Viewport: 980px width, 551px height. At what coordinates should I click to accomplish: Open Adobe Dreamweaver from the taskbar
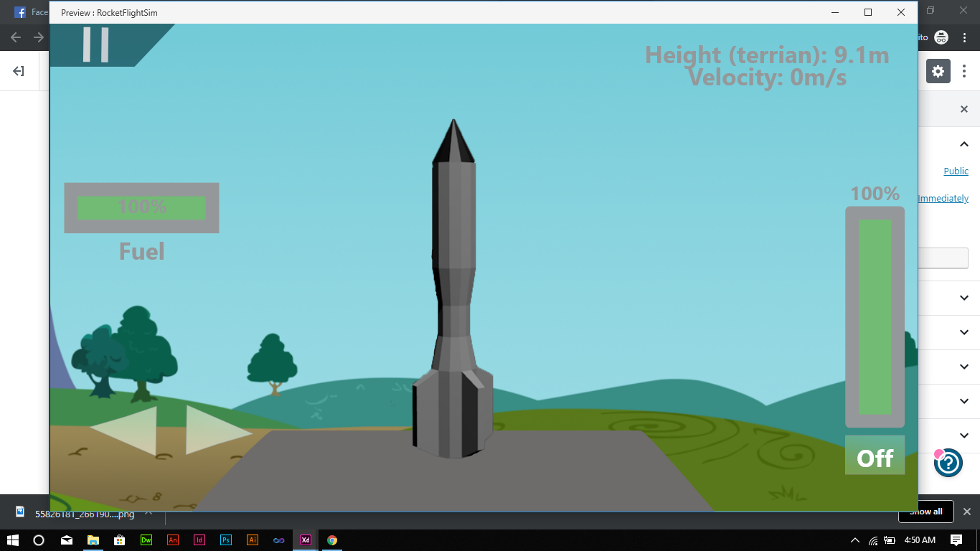point(146,540)
